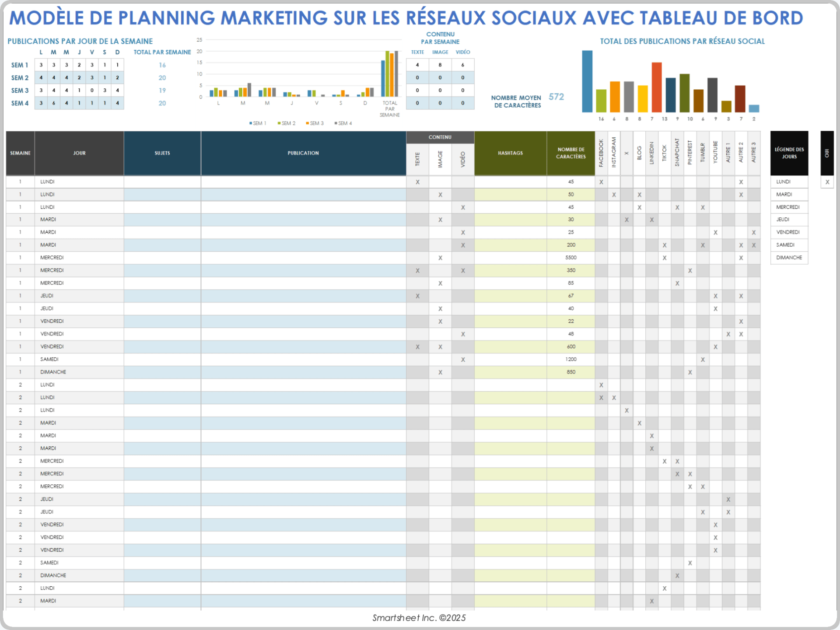Select the SNAPCHAT column header

(x=677, y=153)
